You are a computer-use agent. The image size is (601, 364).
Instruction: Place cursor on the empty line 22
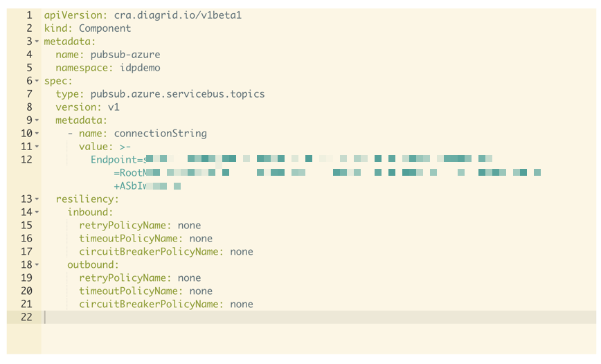[277, 317]
